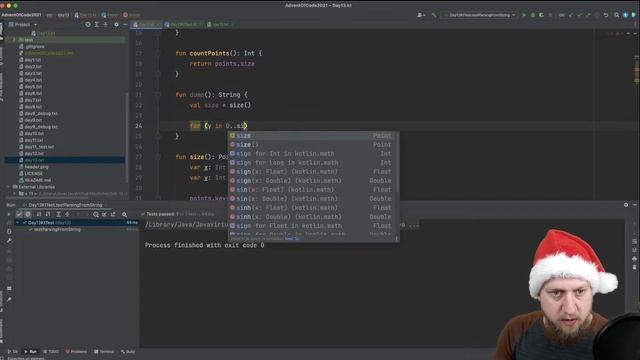Choose sin(x: Double) completion suggestion
640x360 pixels.
tap(312, 199)
